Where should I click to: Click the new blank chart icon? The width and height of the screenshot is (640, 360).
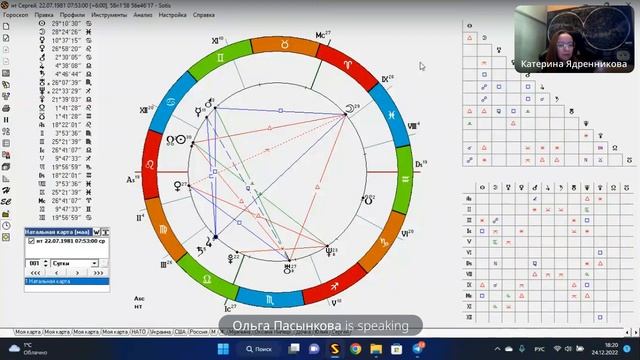pyautogui.click(x=6, y=26)
